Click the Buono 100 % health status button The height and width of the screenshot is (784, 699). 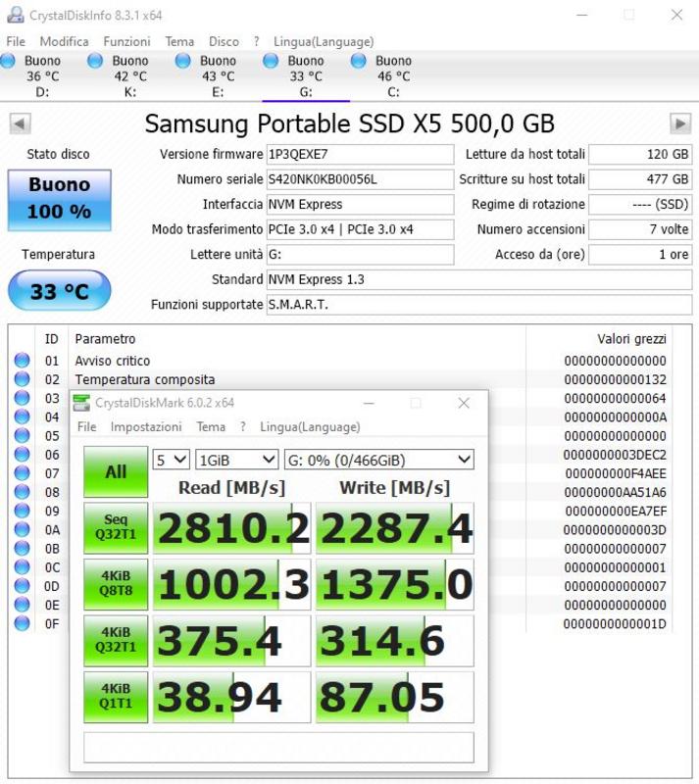coord(60,200)
